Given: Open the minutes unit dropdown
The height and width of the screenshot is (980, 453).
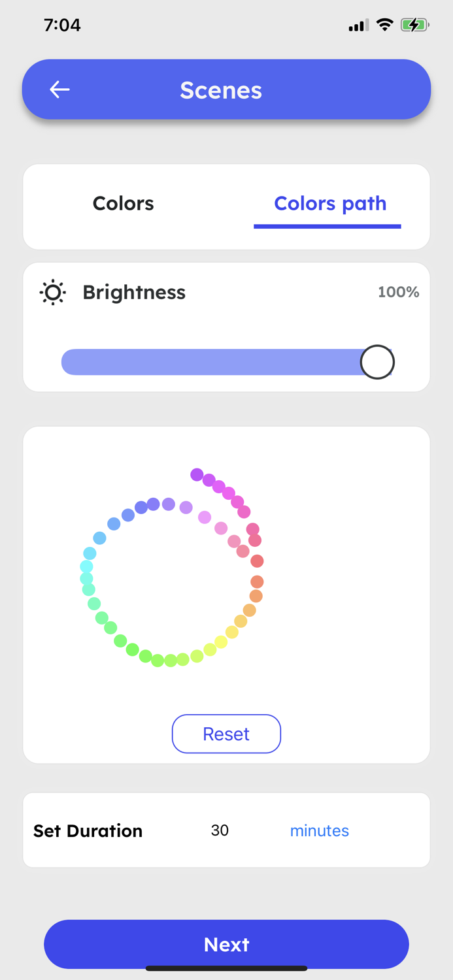Looking at the screenshot, I should pos(319,830).
